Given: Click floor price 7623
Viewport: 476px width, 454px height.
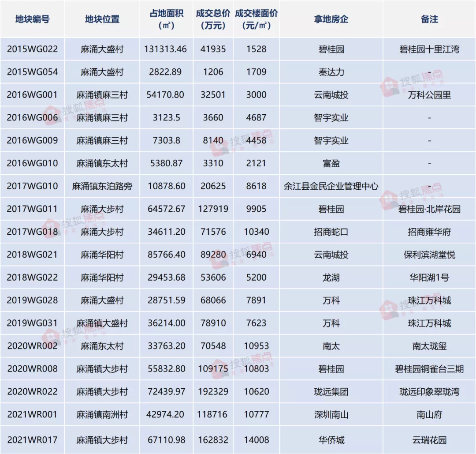Looking at the screenshot, I should click(x=257, y=323).
